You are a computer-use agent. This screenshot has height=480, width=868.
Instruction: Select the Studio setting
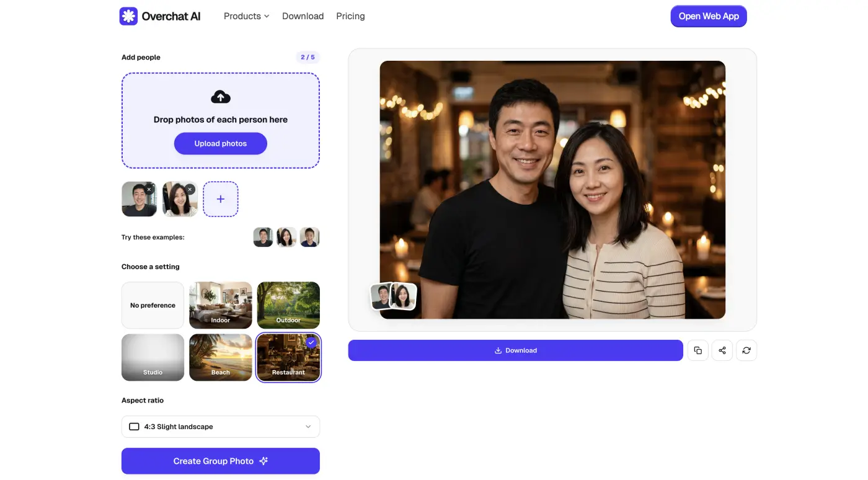click(153, 357)
